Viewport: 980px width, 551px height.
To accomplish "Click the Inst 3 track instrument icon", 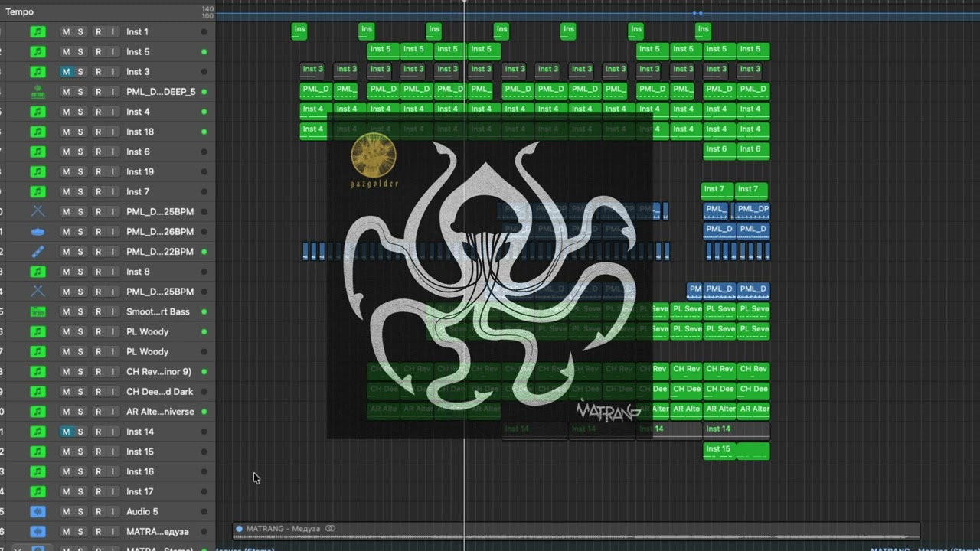I will click(x=38, y=72).
